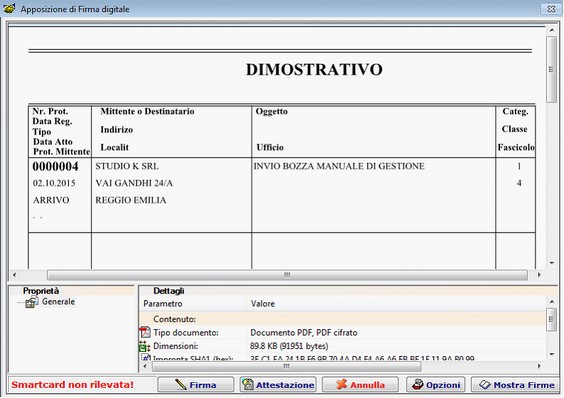Click the Generale tree icon
Image resolution: width=564 pixels, height=398 pixels.
pos(32,302)
